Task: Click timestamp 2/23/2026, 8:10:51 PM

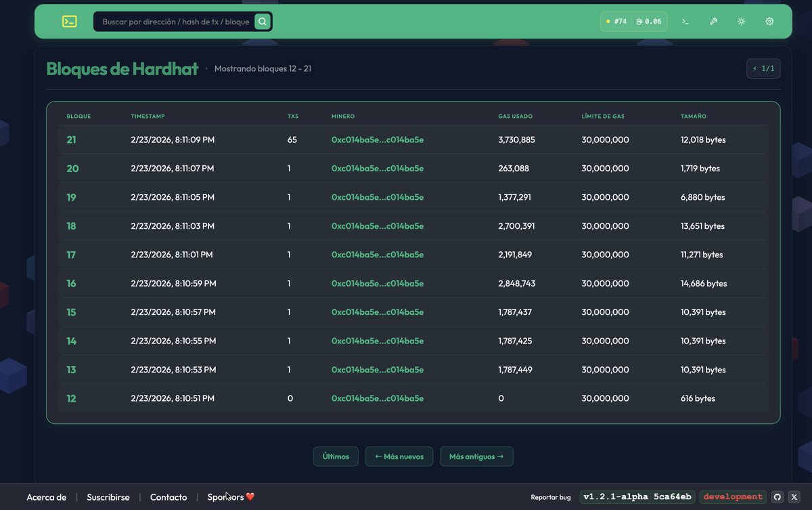Action: (x=173, y=399)
